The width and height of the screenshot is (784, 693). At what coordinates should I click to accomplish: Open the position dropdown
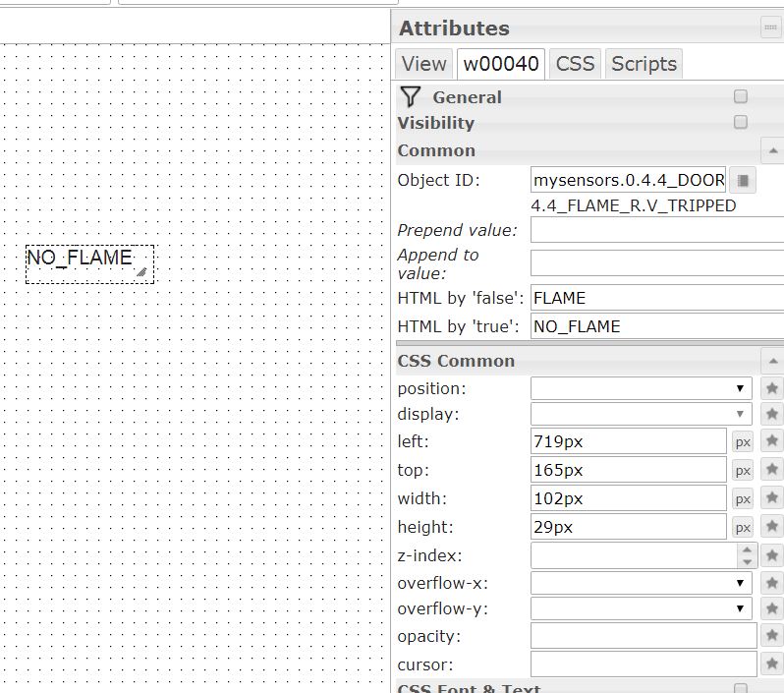pos(641,388)
